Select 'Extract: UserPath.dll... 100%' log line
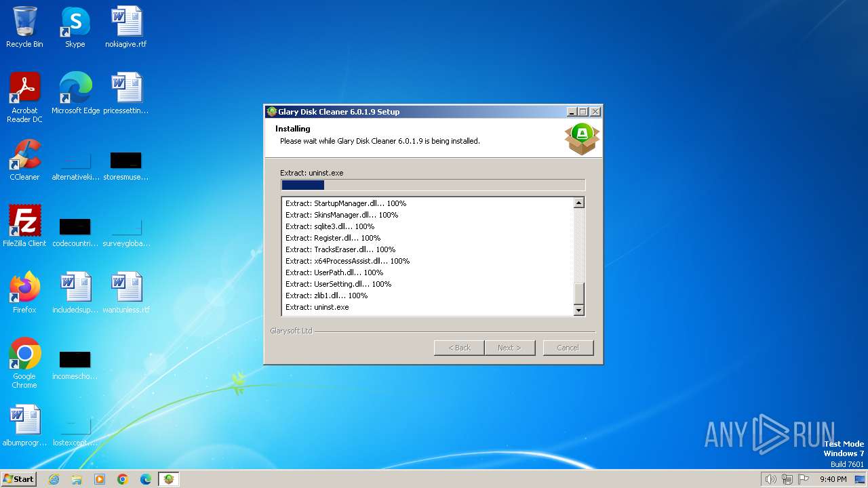The height and width of the screenshot is (488, 868). pos(334,272)
